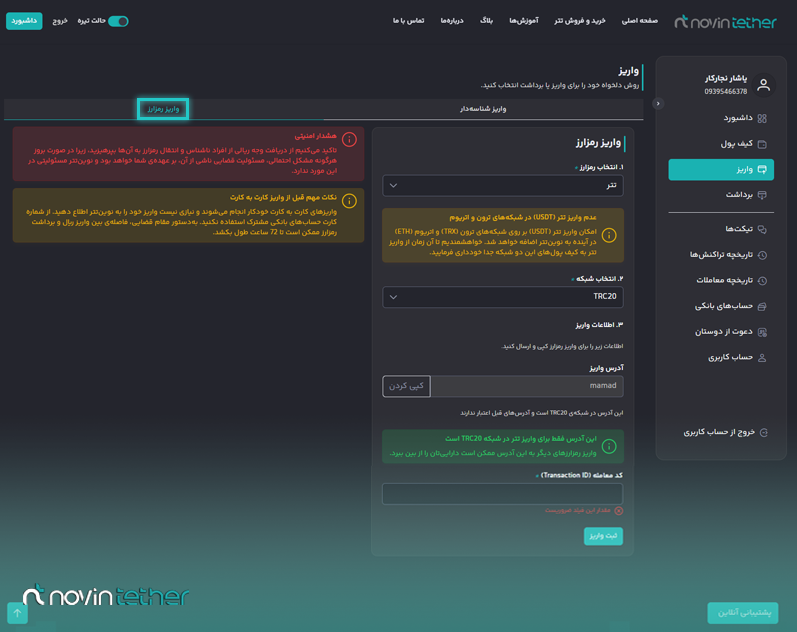
Task: Click the tickets chat icon in sidebar
Action: tap(762, 229)
